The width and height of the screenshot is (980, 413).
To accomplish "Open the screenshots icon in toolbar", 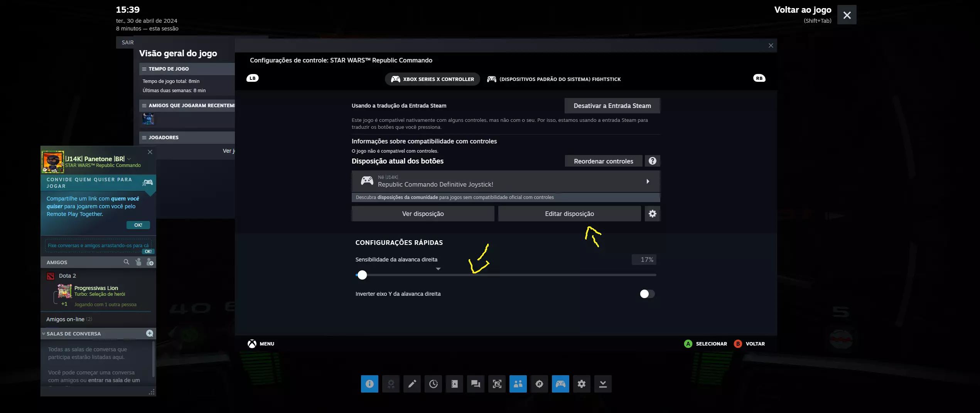I will click(x=497, y=384).
